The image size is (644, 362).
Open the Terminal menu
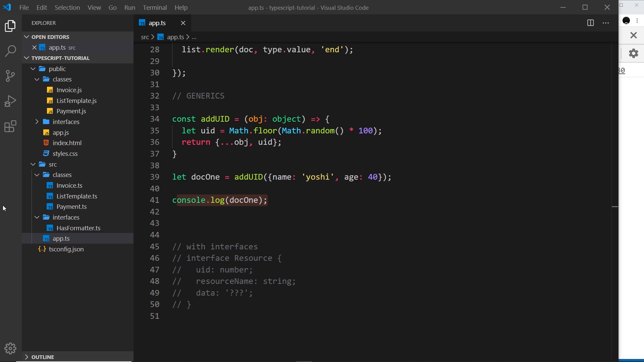155,7
